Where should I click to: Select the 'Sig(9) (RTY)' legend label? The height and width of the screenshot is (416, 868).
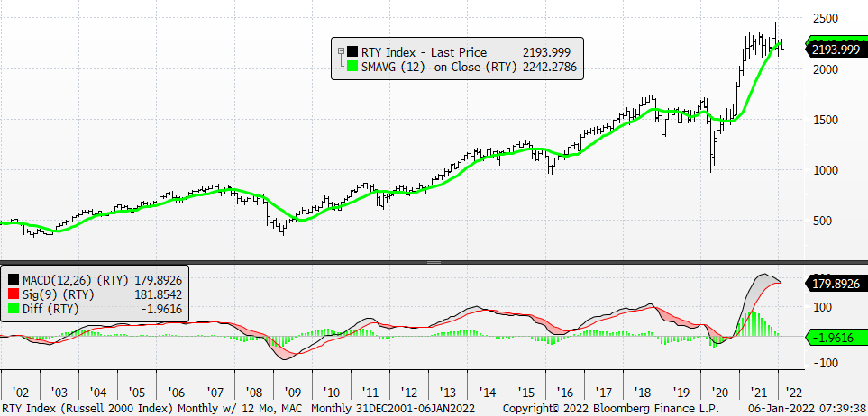pos(58,294)
